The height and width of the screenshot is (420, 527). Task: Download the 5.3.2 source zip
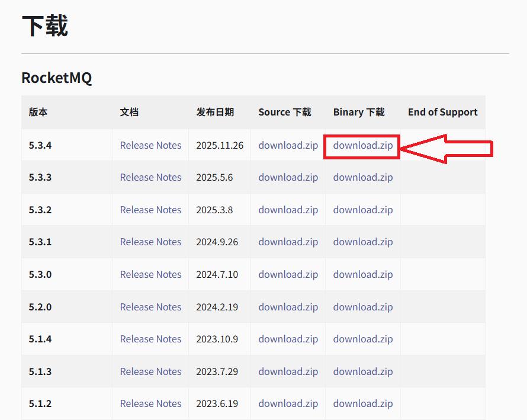pyautogui.click(x=288, y=210)
